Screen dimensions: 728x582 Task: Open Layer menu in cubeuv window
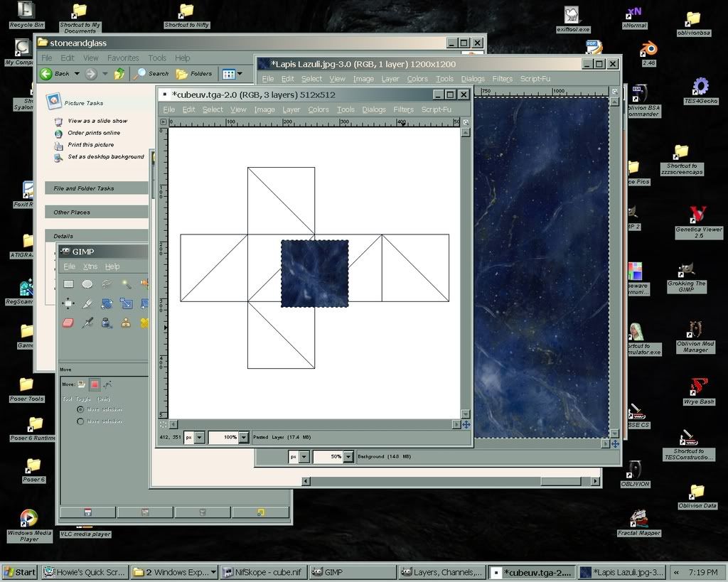(291, 109)
